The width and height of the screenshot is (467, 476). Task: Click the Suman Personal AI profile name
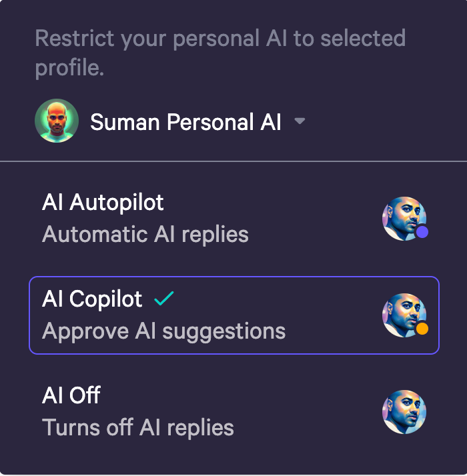(185, 122)
